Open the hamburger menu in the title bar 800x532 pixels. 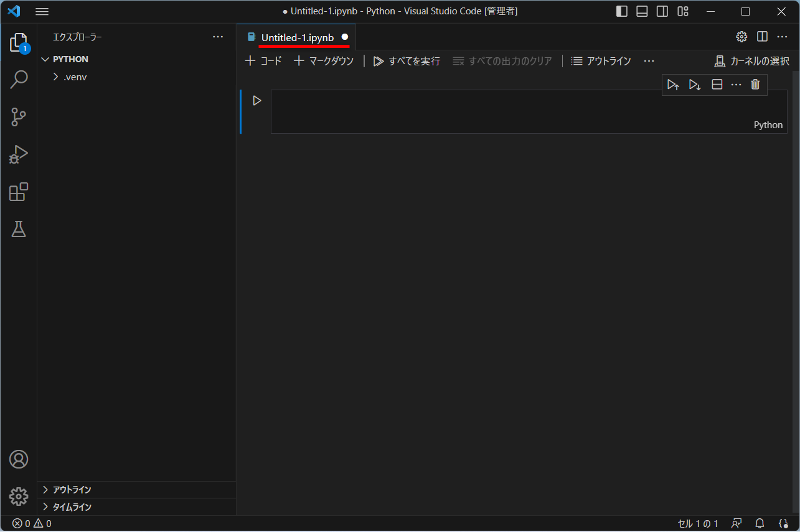42,11
